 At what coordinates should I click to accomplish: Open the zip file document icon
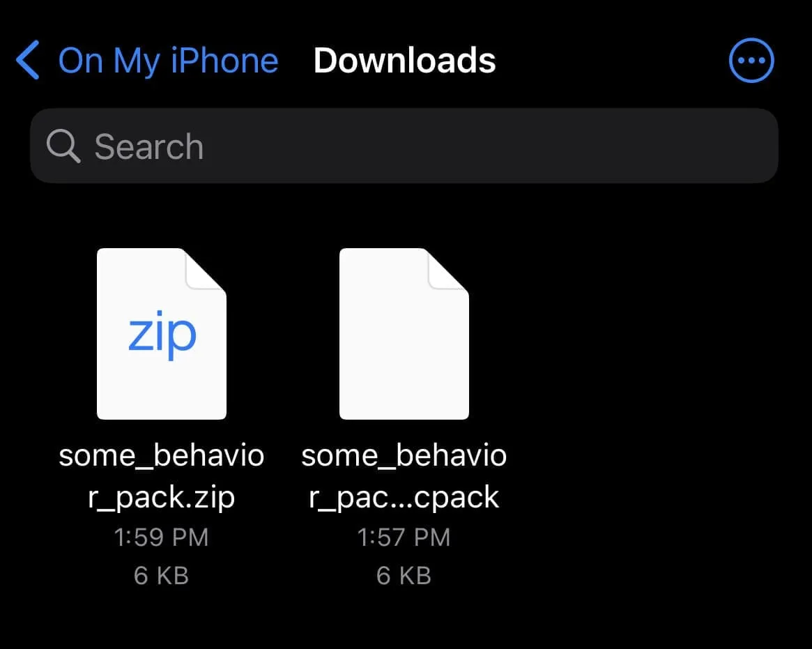click(162, 334)
